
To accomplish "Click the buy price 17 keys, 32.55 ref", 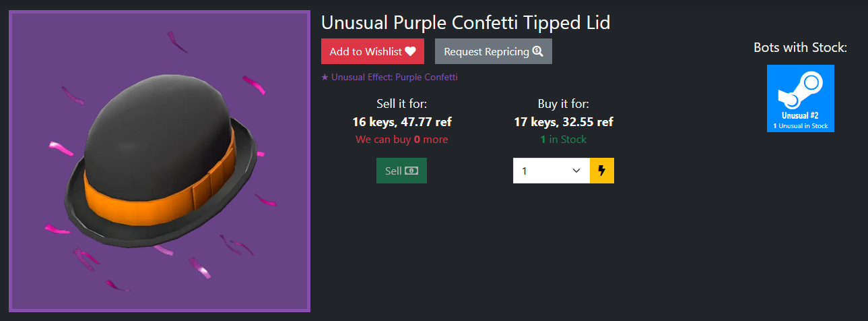I will (x=564, y=122).
